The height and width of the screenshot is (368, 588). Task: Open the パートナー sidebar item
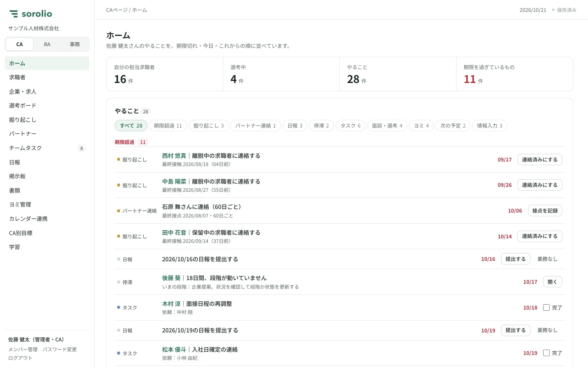[47, 134]
